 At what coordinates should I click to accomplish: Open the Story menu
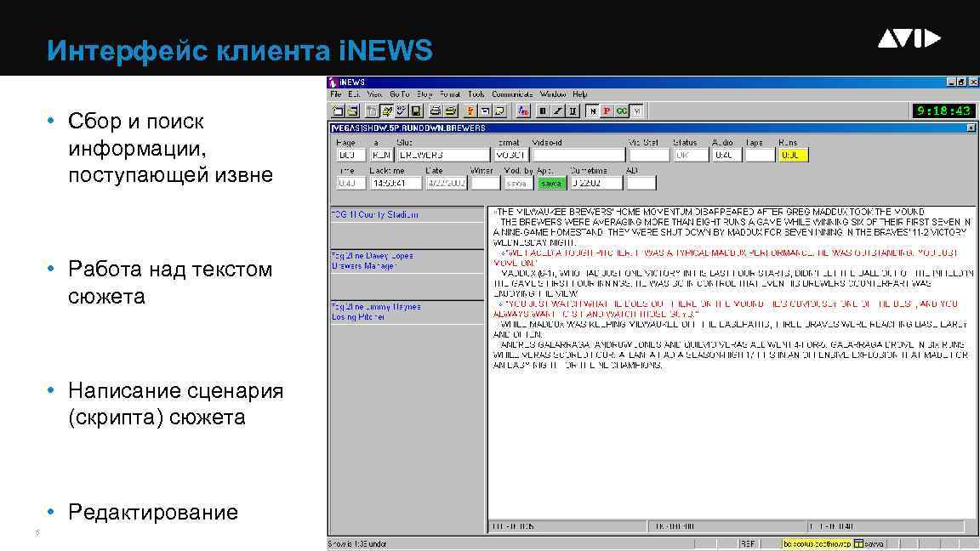click(424, 94)
